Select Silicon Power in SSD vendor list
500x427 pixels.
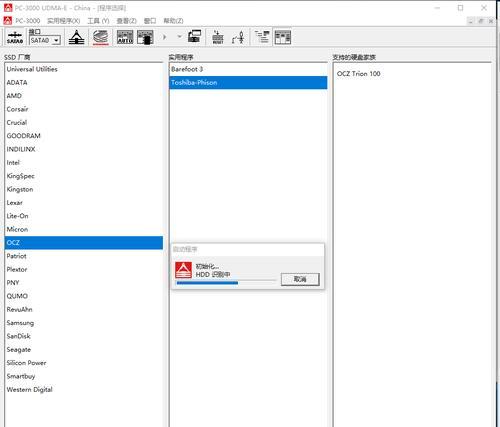[84, 363]
